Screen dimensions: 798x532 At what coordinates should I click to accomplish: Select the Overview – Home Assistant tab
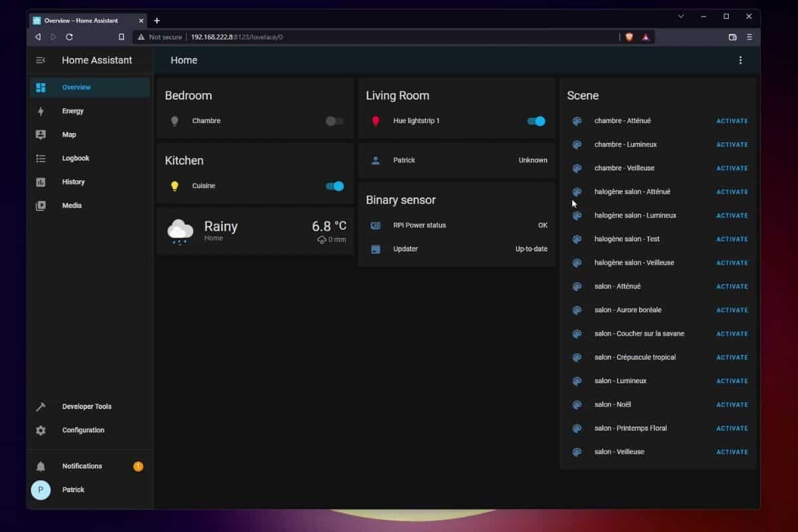click(x=89, y=21)
